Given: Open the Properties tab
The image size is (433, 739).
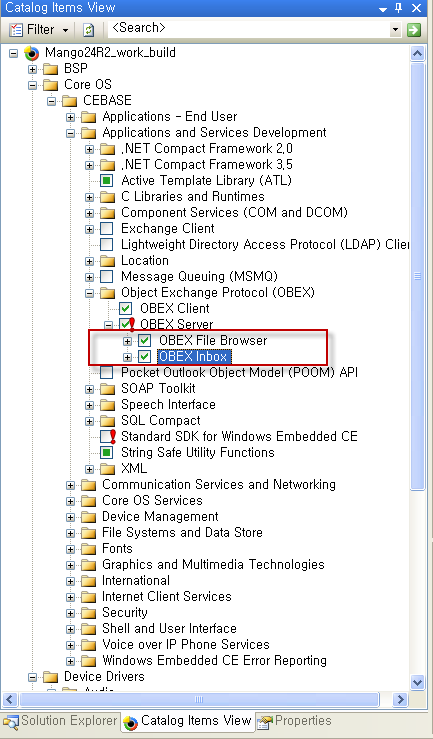Looking at the screenshot, I should click(294, 721).
